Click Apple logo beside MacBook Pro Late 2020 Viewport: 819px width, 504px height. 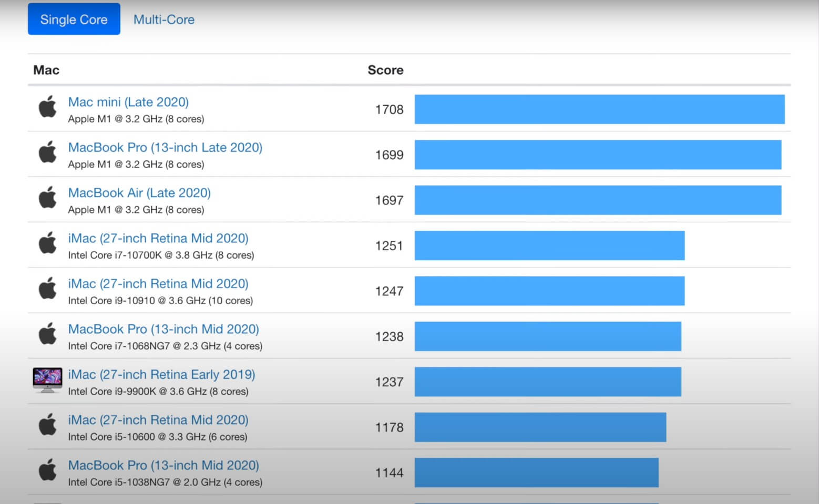[x=48, y=152]
